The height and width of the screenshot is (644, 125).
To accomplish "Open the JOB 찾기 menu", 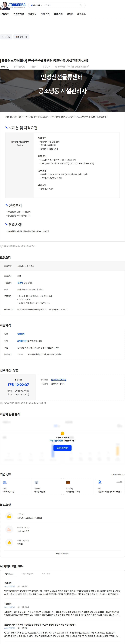I will [x=5, y=14].
